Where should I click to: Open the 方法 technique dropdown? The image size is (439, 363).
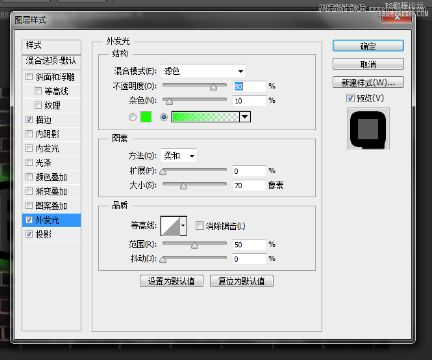[179, 156]
